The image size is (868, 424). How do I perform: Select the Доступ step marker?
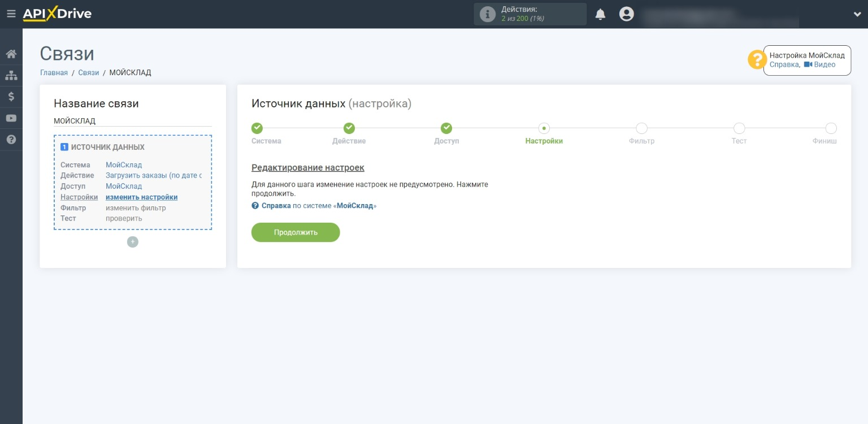click(x=446, y=128)
